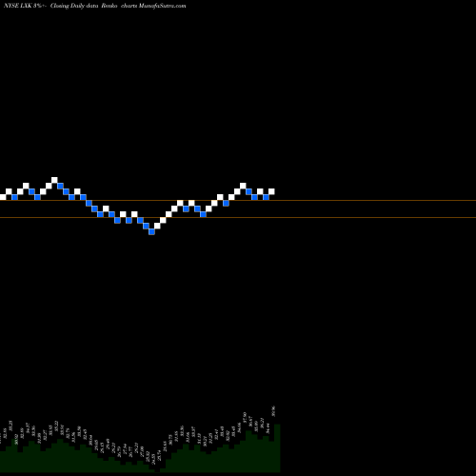Click the last white Renko brick at right end
Screen dimensions: 476x476
(x=271, y=191)
